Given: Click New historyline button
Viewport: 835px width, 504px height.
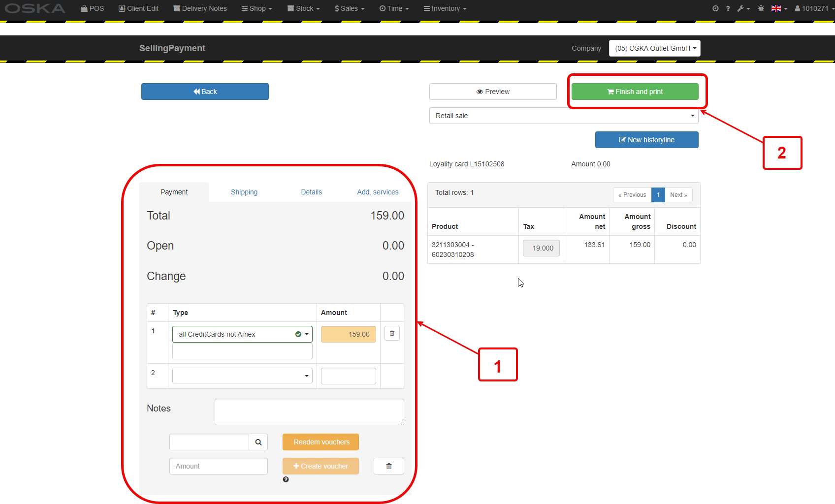Looking at the screenshot, I should 647,140.
